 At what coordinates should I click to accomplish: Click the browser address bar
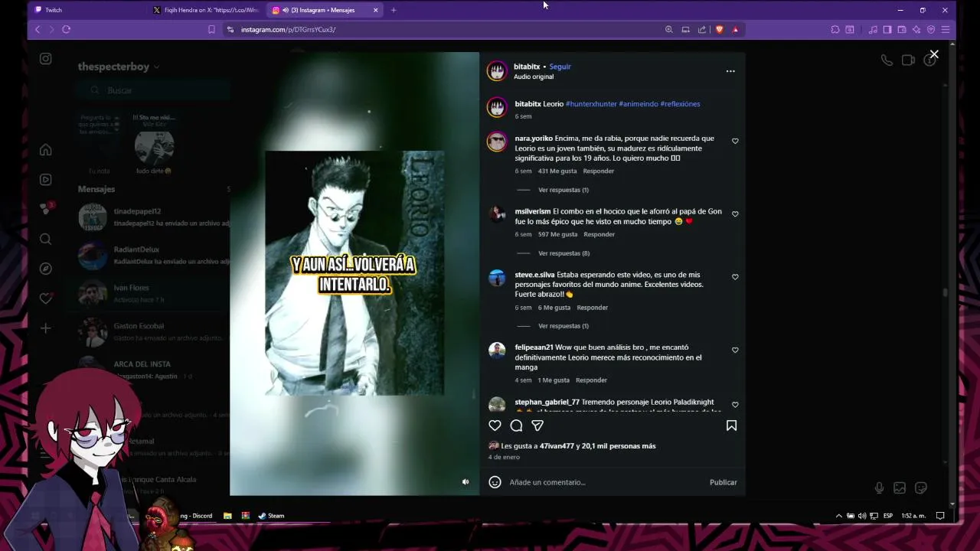pyautogui.click(x=444, y=29)
